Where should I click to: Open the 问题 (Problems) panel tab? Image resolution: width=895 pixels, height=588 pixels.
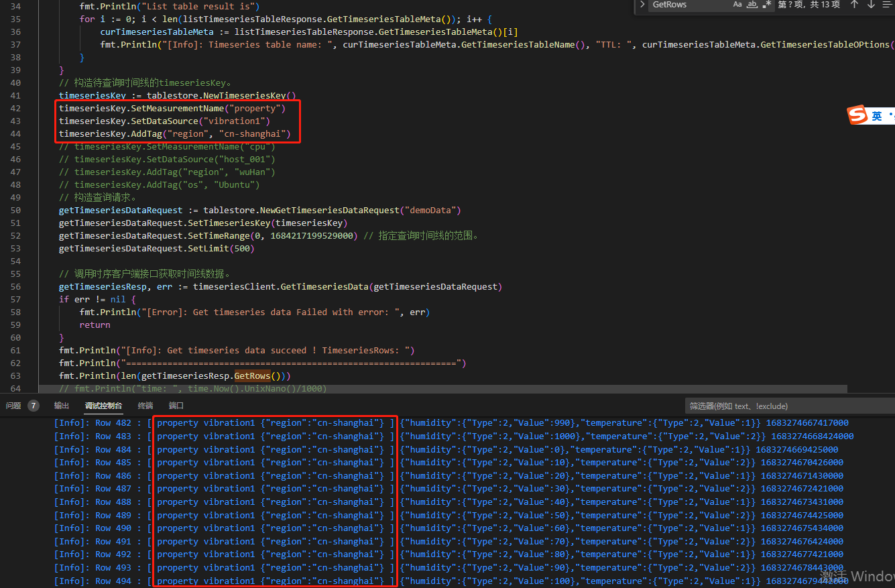[13, 406]
